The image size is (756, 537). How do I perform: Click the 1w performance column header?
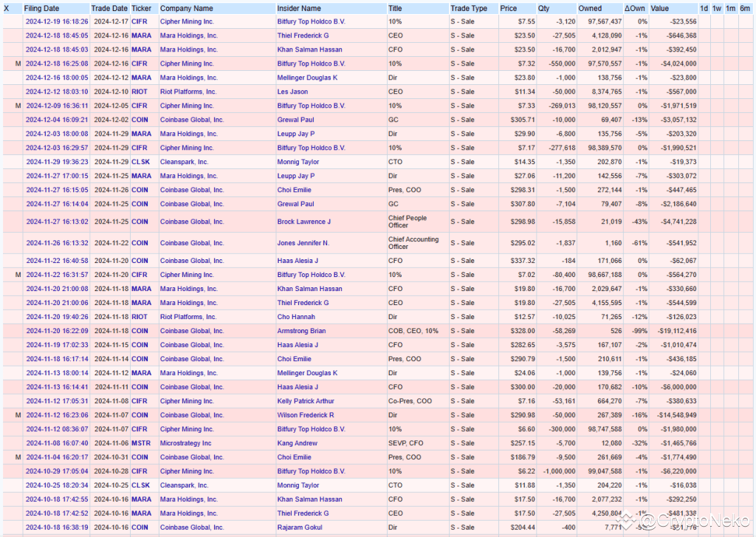click(717, 8)
